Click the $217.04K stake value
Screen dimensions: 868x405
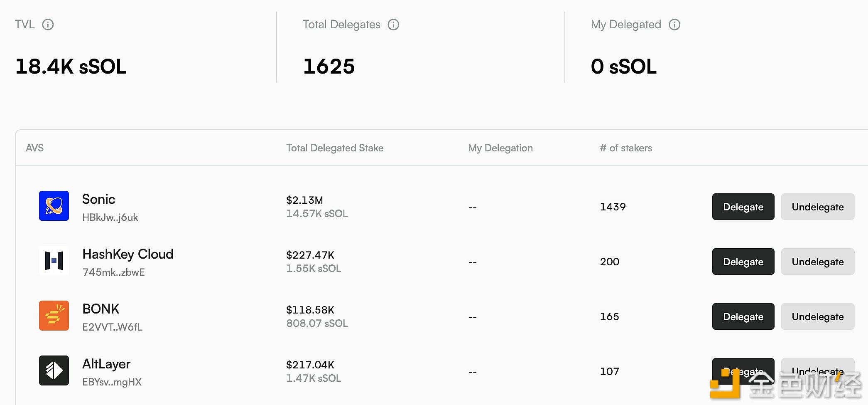[x=310, y=365]
